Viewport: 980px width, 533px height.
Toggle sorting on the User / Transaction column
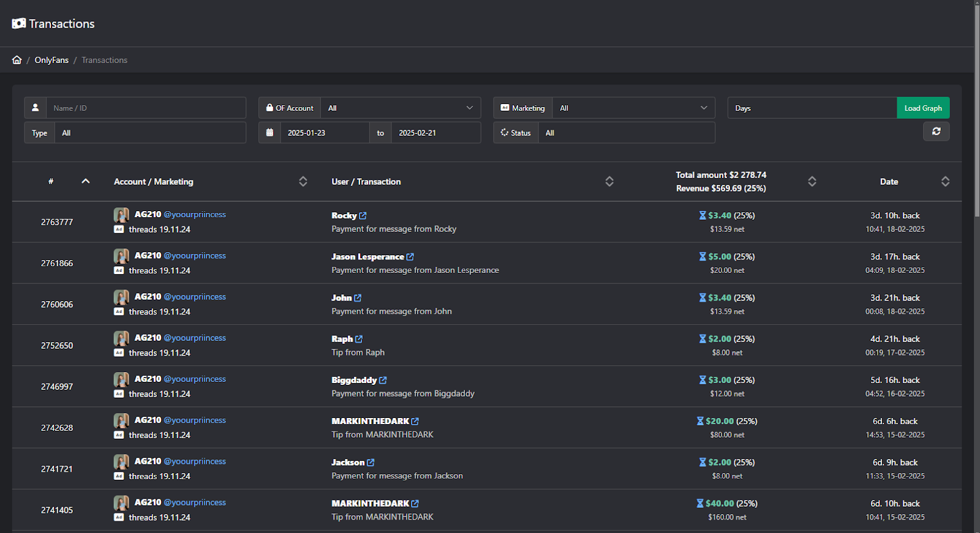click(x=609, y=182)
